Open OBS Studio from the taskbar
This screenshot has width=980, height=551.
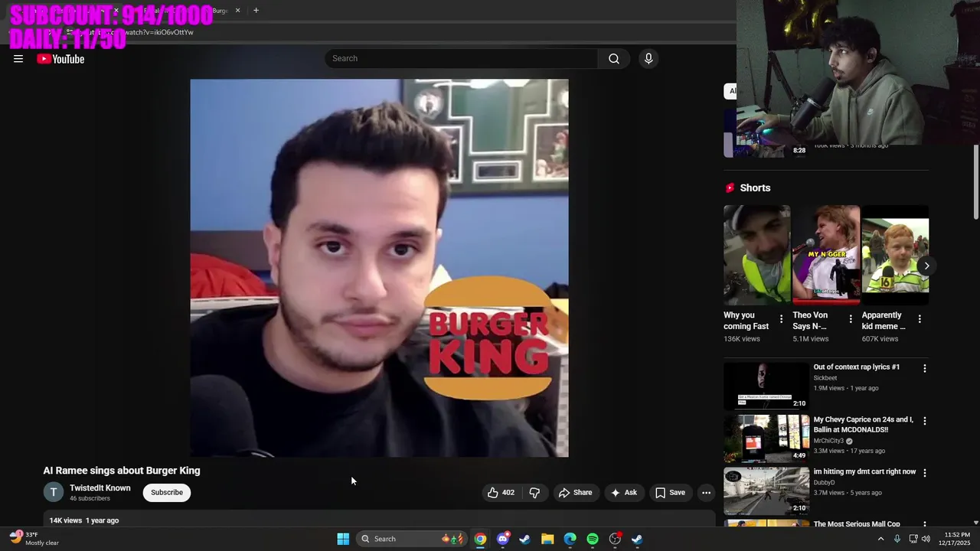(x=615, y=539)
